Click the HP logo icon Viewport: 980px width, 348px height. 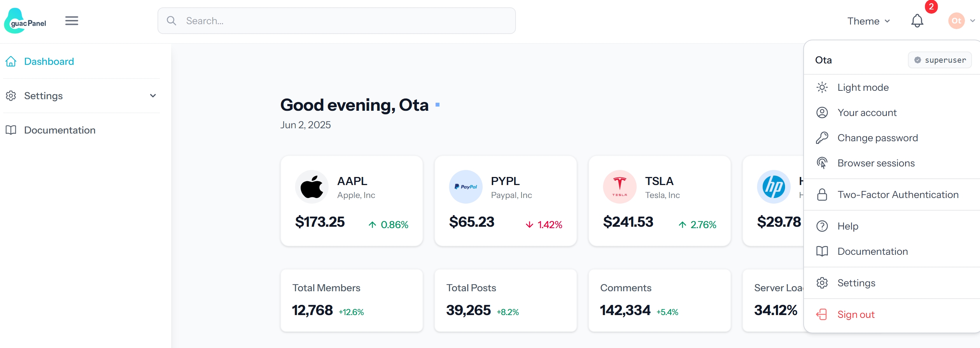pyautogui.click(x=774, y=186)
